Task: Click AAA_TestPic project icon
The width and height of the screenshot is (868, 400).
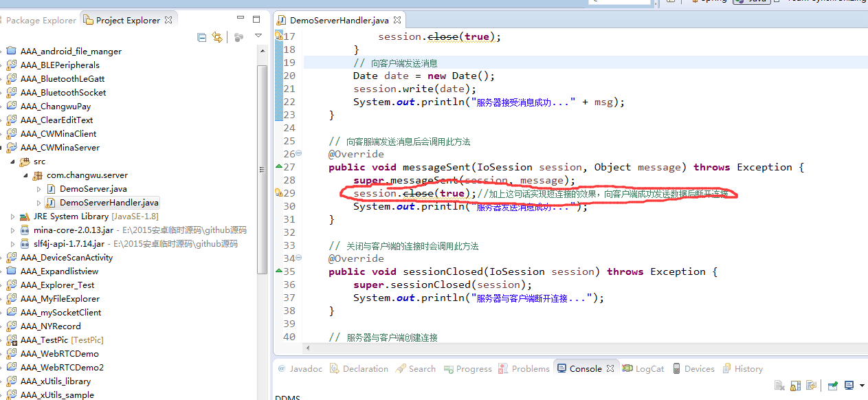Action: (12, 340)
